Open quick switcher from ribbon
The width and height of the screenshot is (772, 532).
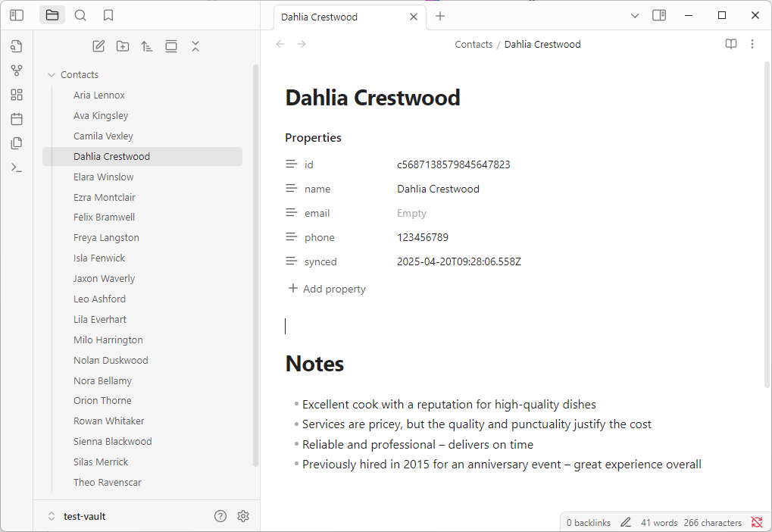click(x=17, y=46)
